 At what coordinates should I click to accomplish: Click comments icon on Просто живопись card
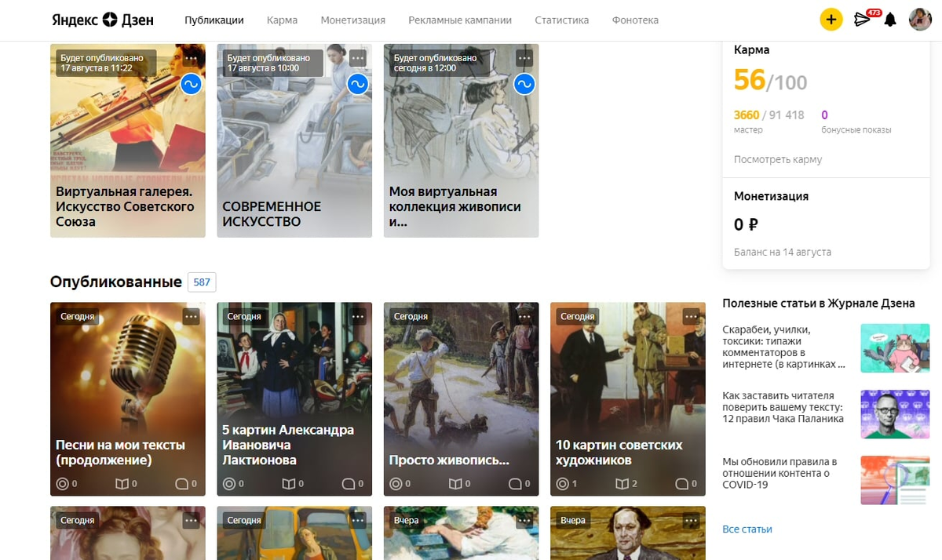pyautogui.click(x=514, y=484)
